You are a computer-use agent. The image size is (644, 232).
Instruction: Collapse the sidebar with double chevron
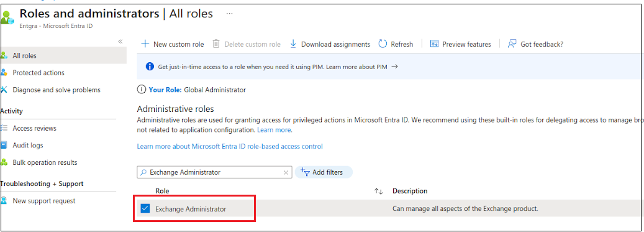pyautogui.click(x=120, y=42)
